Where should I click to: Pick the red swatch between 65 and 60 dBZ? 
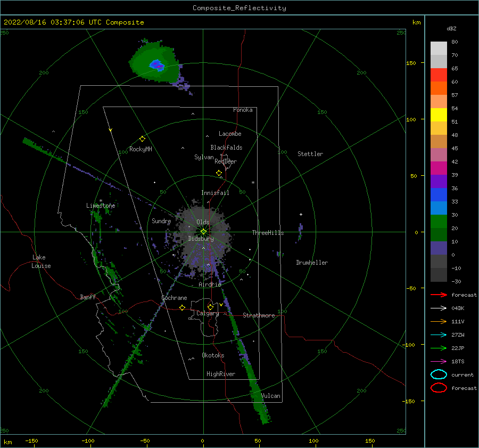pos(439,75)
